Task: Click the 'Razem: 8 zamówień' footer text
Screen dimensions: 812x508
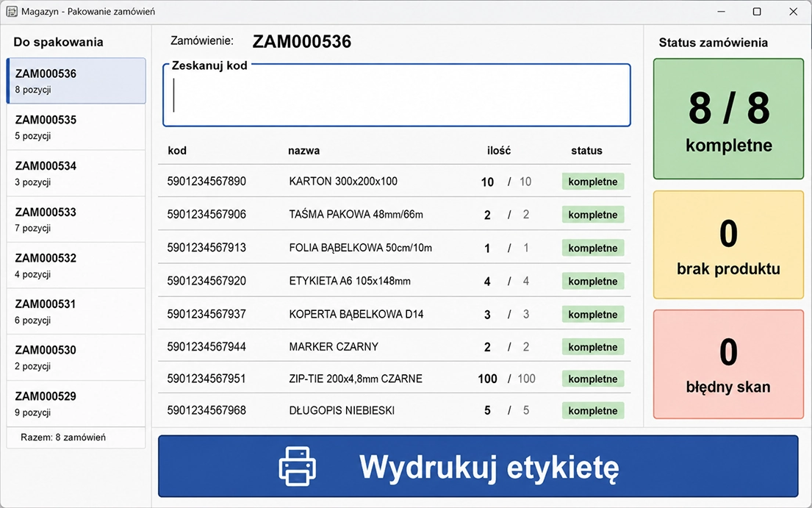Action: (x=63, y=437)
